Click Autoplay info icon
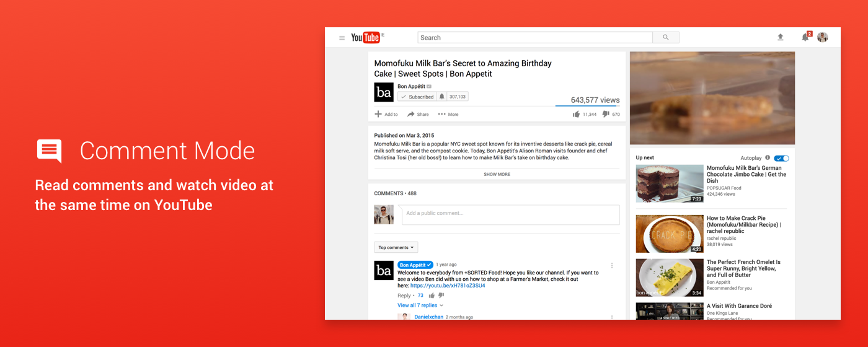This screenshot has width=868, height=347. (768, 158)
